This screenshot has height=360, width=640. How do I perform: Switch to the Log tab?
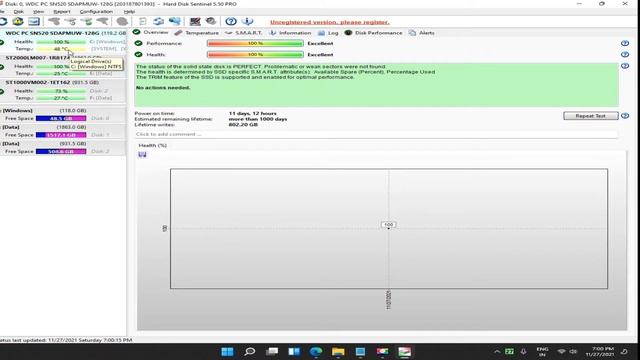[x=328, y=33]
